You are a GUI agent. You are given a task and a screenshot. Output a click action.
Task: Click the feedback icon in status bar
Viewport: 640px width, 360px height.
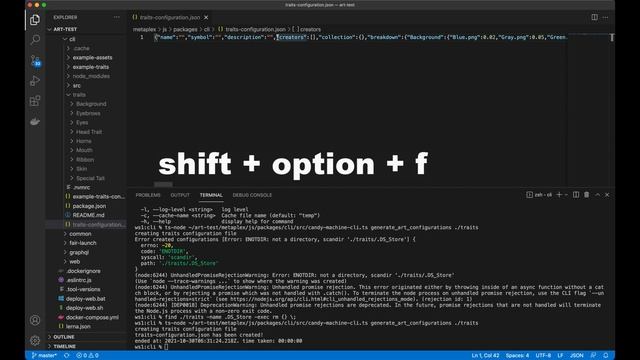[593, 356]
